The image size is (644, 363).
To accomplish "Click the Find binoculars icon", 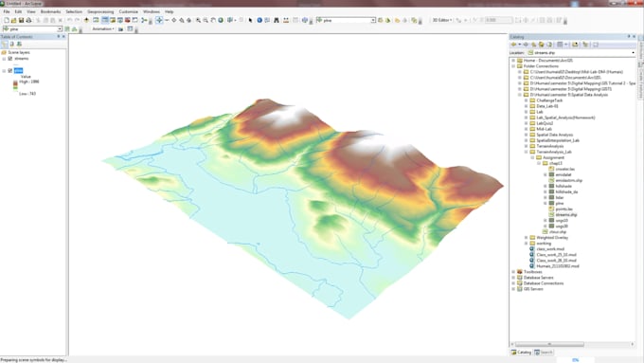I will [x=277, y=20].
